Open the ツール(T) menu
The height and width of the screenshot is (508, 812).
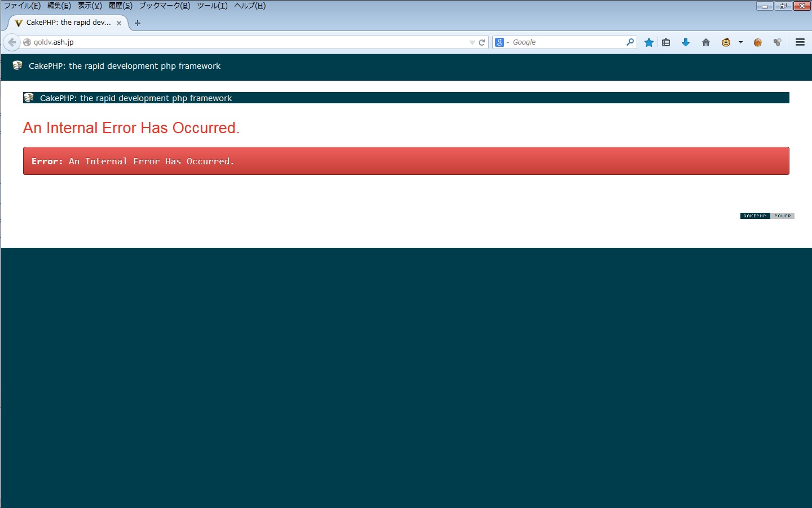click(x=212, y=6)
